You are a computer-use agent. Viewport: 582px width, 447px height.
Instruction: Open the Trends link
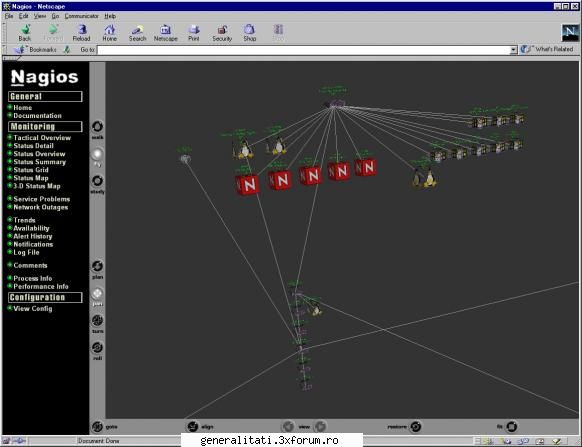tap(24, 221)
